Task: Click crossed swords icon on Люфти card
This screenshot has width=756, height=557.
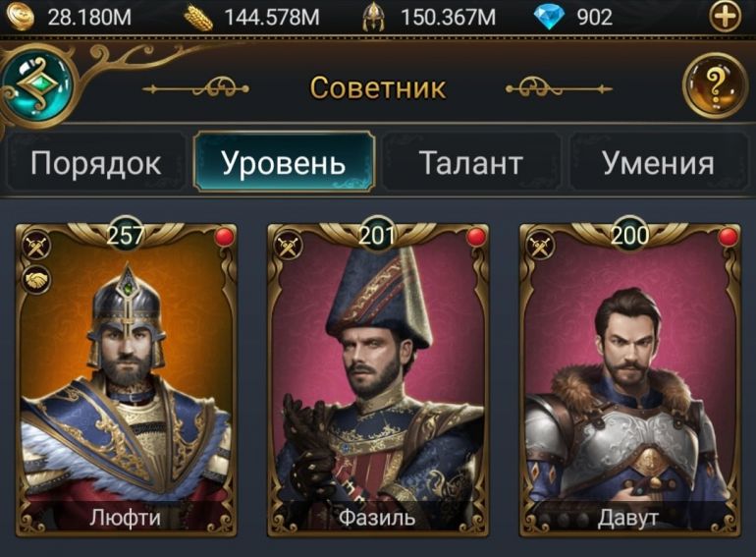Action: pyautogui.click(x=36, y=247)
